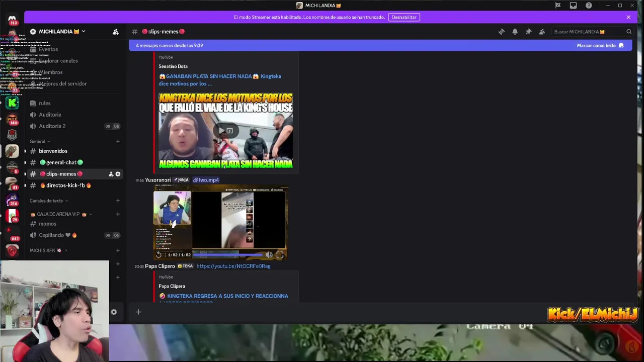Open the GANABAN PLATA SIN HACER NADA title link
The height and width of the screenshot is (362, 644).
pos(220,80)
